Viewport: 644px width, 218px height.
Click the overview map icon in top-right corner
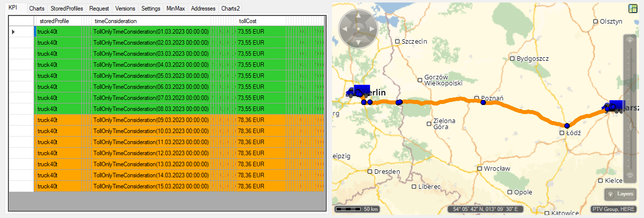633,9
